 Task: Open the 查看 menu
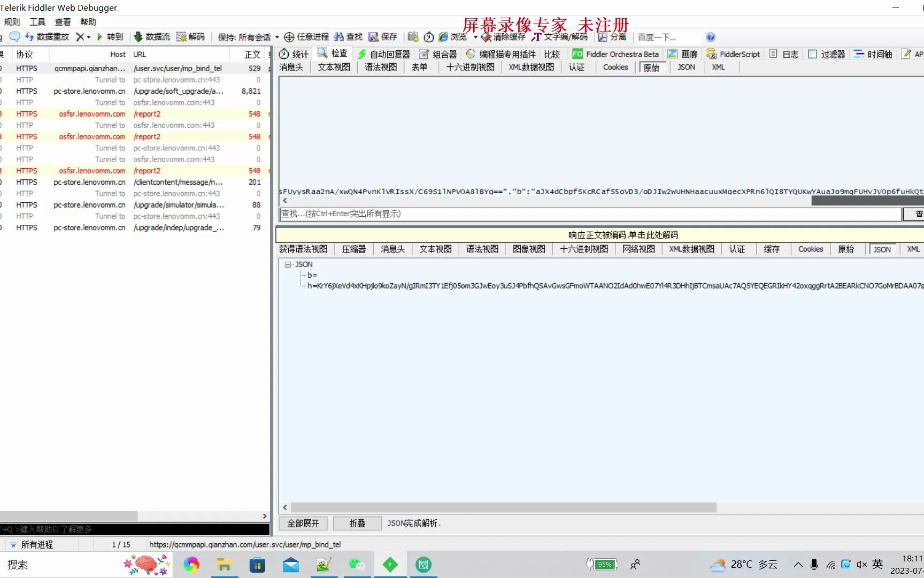click(63, 21)
